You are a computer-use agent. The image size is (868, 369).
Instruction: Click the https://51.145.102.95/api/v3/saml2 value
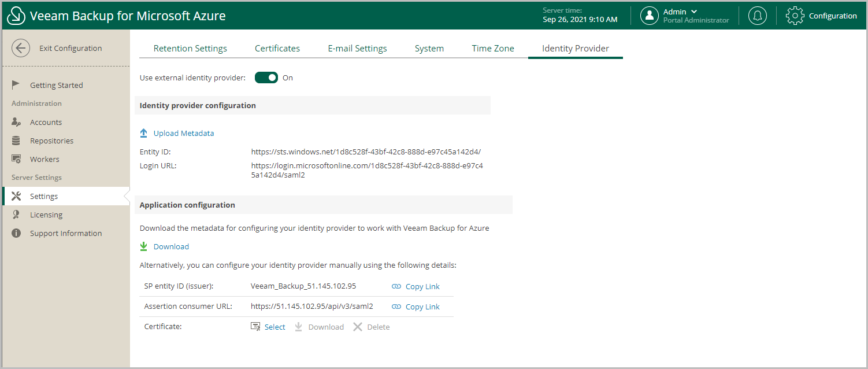coord(312,306)
